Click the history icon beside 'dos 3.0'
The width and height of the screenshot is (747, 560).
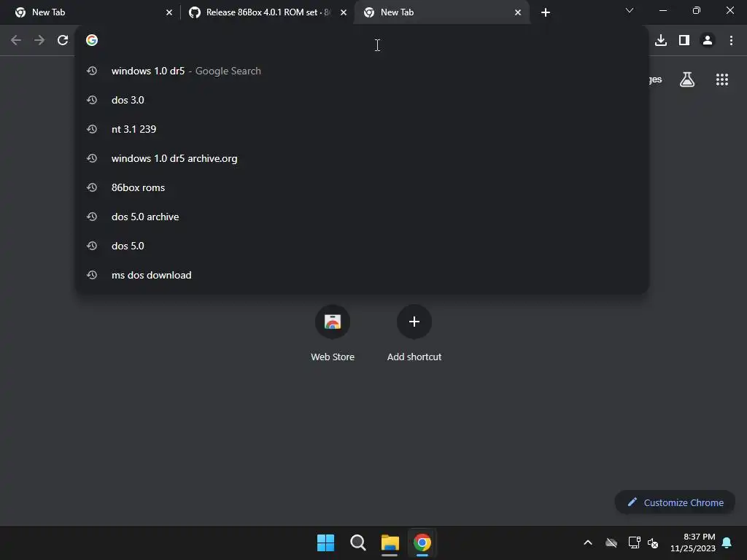[92, 100]
